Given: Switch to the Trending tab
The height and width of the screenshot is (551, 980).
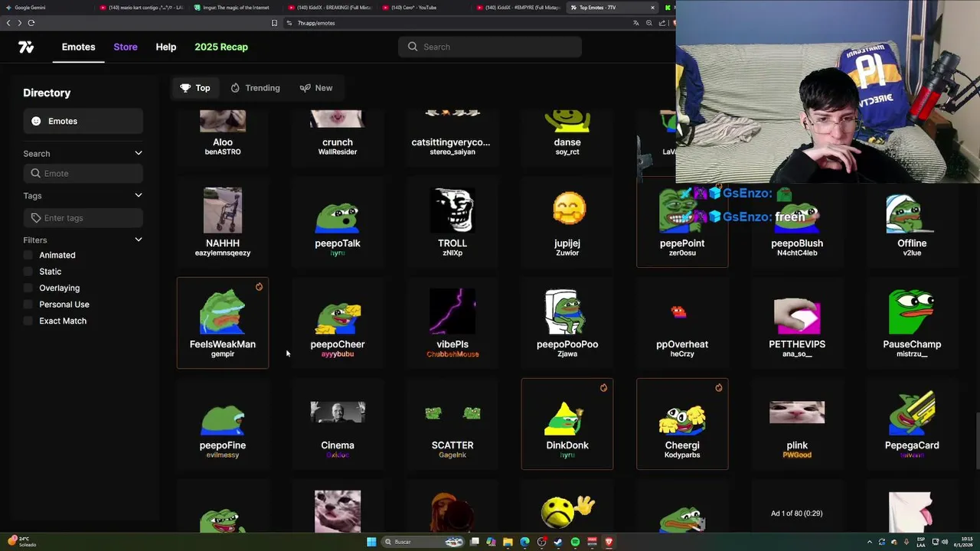Looking at the screenshot, I should 255,88.
